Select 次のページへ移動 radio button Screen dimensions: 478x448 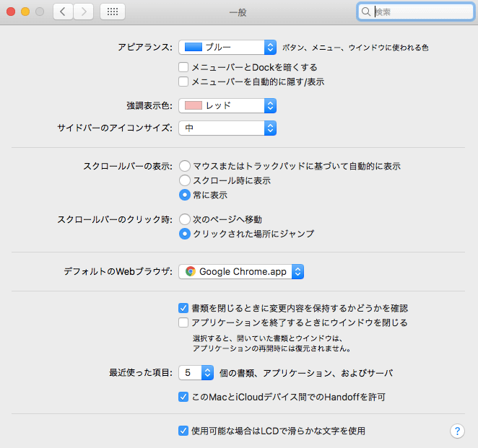pos(185,219)
